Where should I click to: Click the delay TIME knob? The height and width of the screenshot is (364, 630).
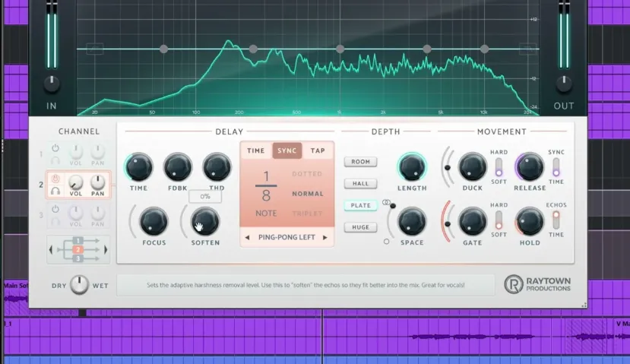[138, 166]
